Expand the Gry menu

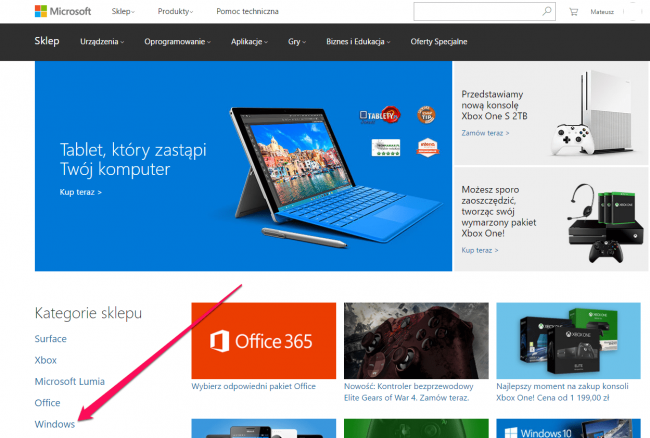(x=297, y=41)
